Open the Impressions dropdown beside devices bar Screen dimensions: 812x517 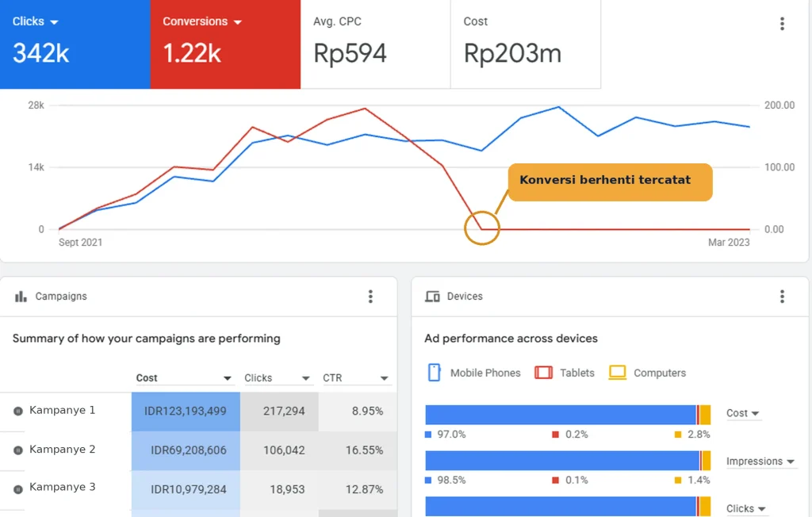point(760,461)
